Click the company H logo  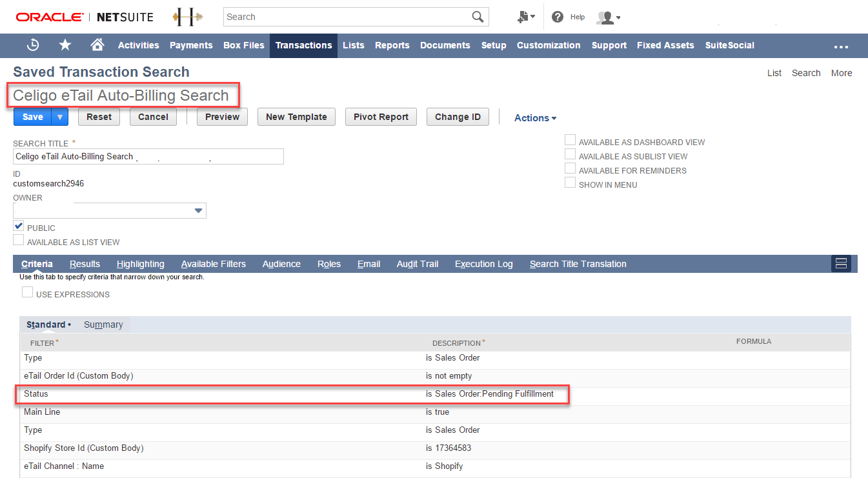click(187, 17)
